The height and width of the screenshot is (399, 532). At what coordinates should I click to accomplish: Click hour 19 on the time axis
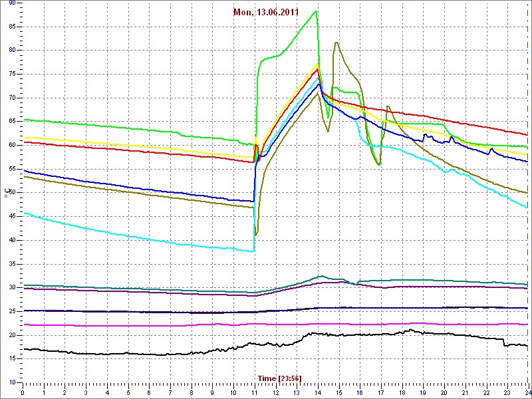click(423, 392)
